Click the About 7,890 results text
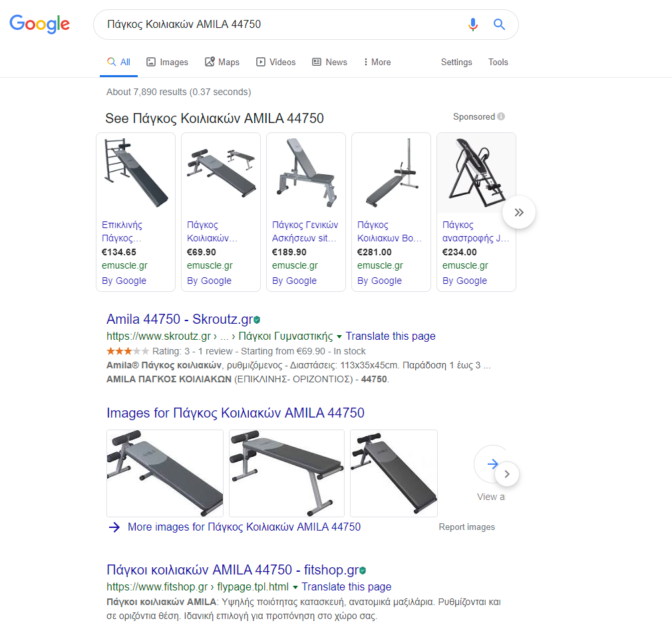 (179, 92)
